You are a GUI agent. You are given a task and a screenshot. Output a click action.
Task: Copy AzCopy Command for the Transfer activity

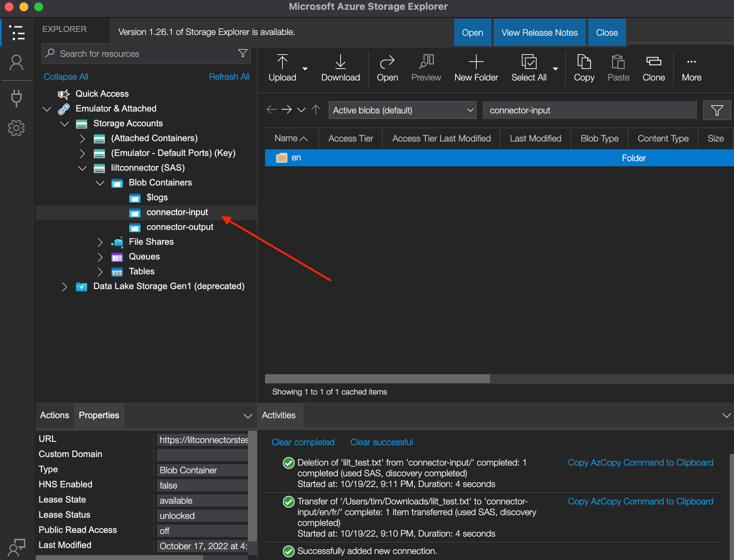[x=640, y=501]
